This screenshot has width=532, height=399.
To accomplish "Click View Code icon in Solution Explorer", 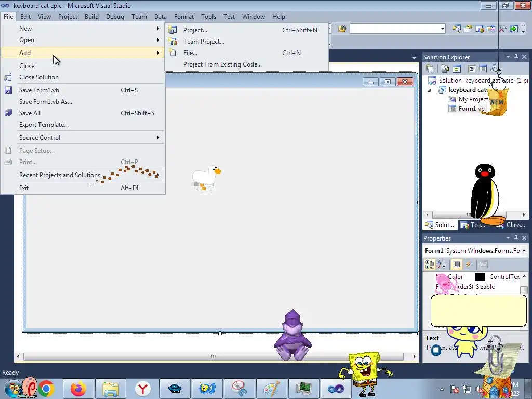I will click(x=472, y=69).
